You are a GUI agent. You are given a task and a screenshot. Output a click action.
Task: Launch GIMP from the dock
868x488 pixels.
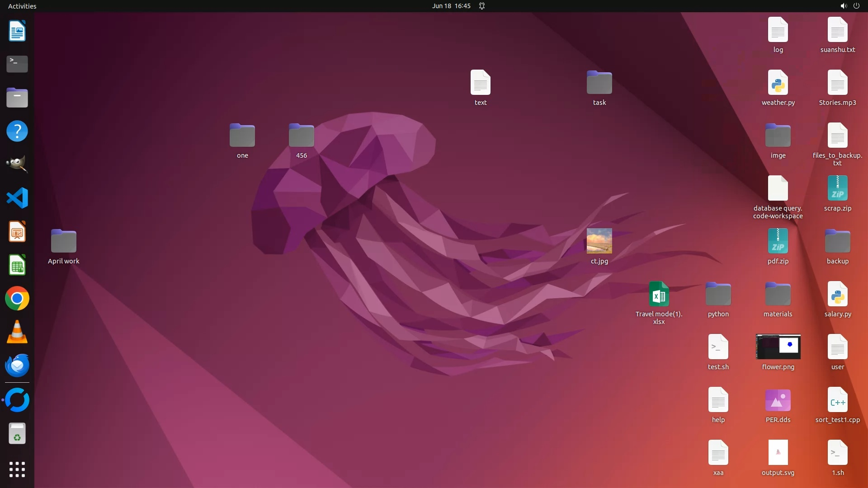coord(17,164)
